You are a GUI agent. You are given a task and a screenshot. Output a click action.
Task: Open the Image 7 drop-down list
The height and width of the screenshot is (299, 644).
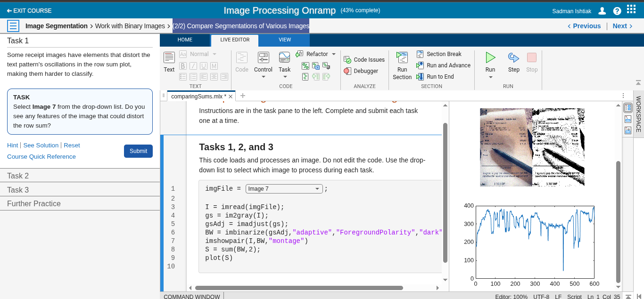[x=284, y=189]
